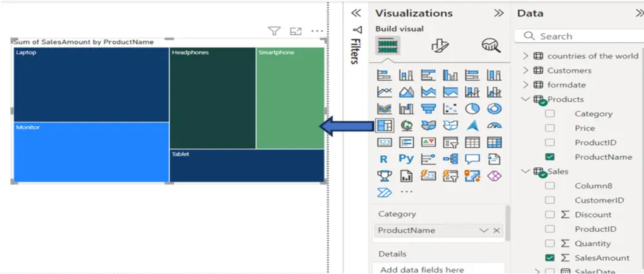Check the Column8 field checkbox
This screenshot has width=644, height=274.
[550, 186]
